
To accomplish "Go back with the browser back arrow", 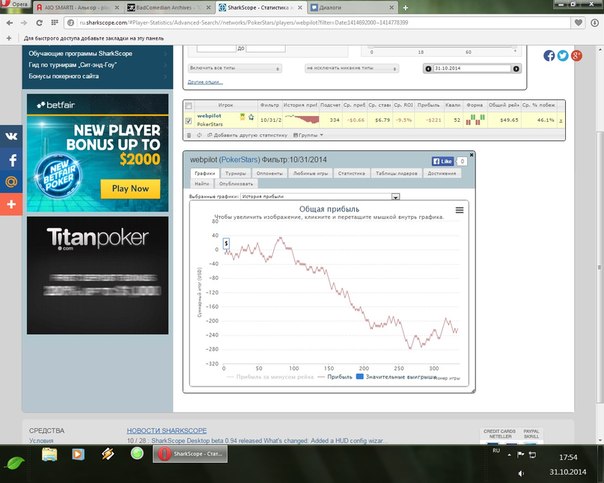I will 10,23.
